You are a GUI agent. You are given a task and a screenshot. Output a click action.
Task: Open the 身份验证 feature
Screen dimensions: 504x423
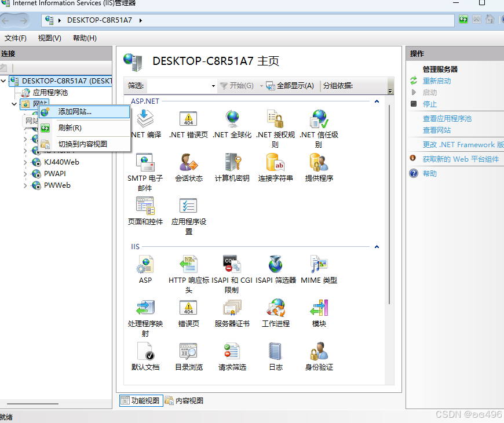click(319, 356)
